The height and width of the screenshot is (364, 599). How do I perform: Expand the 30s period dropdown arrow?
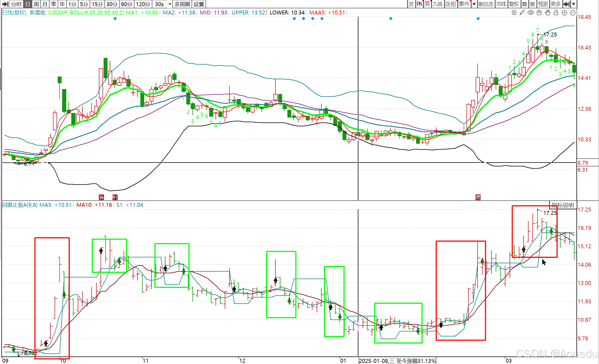[x=170, y=4]
